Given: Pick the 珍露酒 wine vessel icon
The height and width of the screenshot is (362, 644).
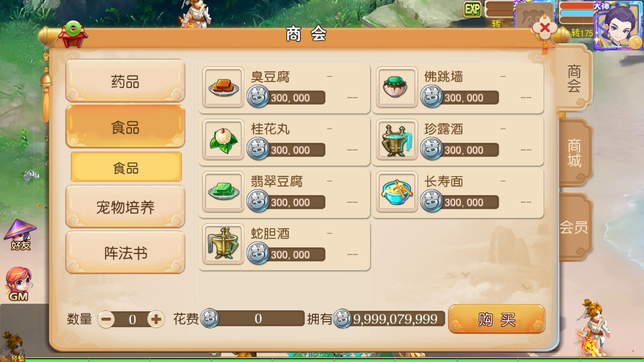Looking at the screenshot, I should point(397,140).
